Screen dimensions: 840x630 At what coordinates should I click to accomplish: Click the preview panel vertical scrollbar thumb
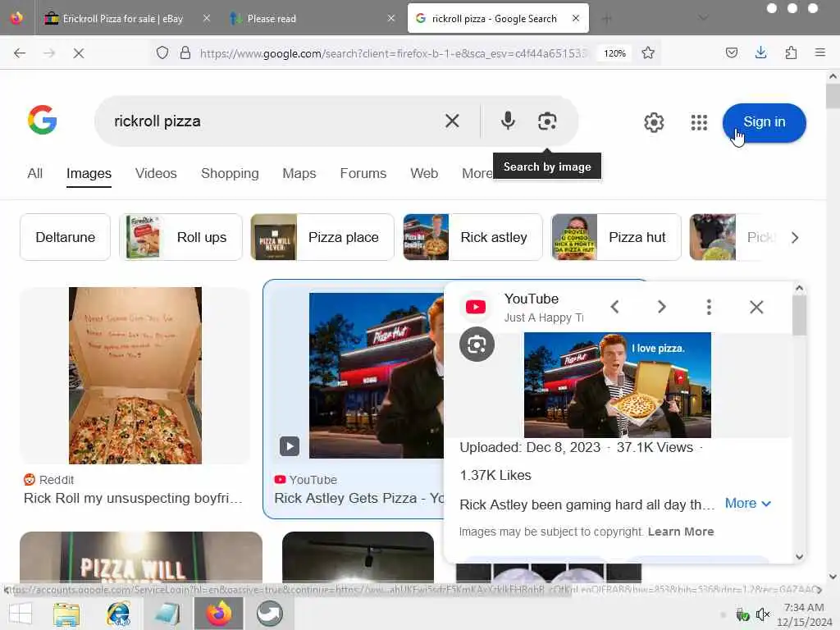click(x=799, y=315)
